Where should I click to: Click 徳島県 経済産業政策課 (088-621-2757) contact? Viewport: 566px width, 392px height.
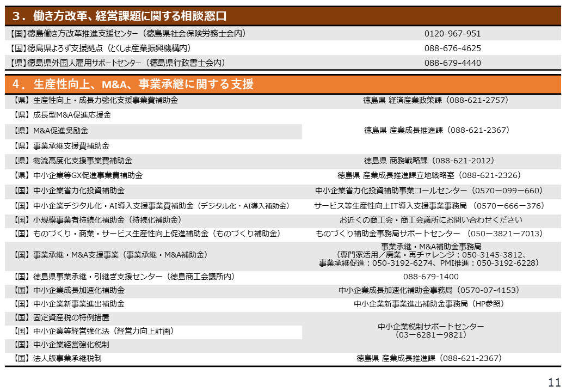[x=436, y=100]
